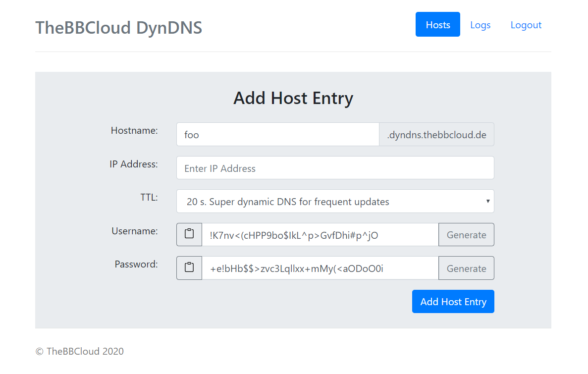Submit the blue Add Host Entry button
588x374 pixels.
453,302
